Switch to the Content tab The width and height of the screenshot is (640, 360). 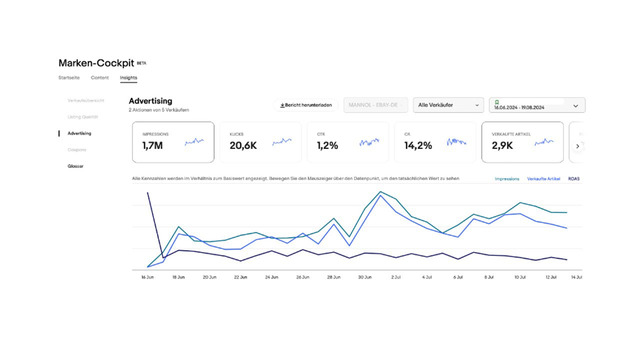pos(100,78)
